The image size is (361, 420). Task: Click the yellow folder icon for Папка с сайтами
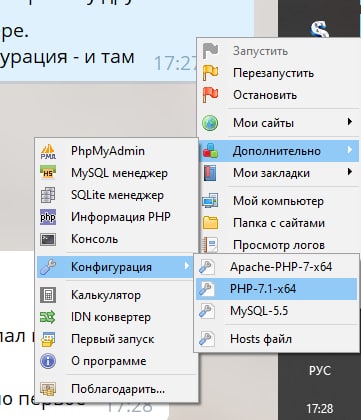(x=210, y=223)
